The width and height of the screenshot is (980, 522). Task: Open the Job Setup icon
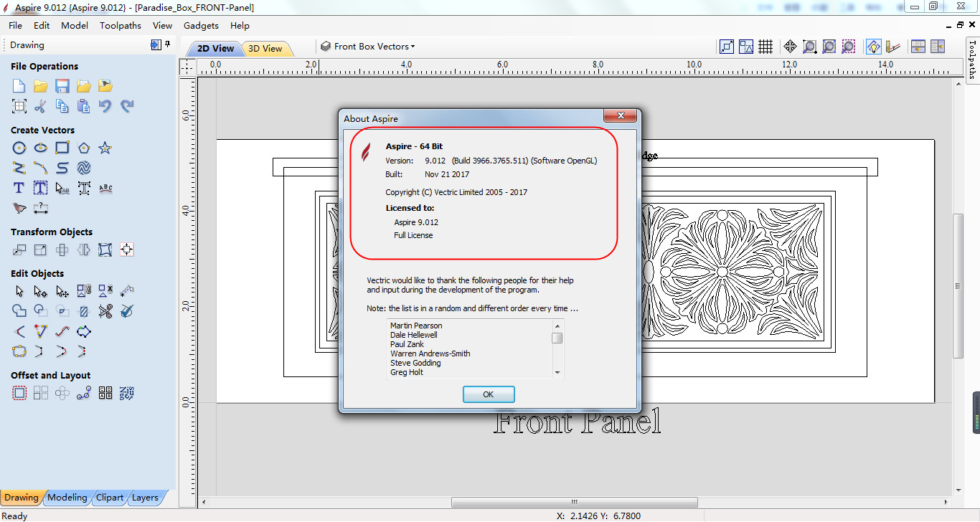pyautogui.click(x=19, y=106)
